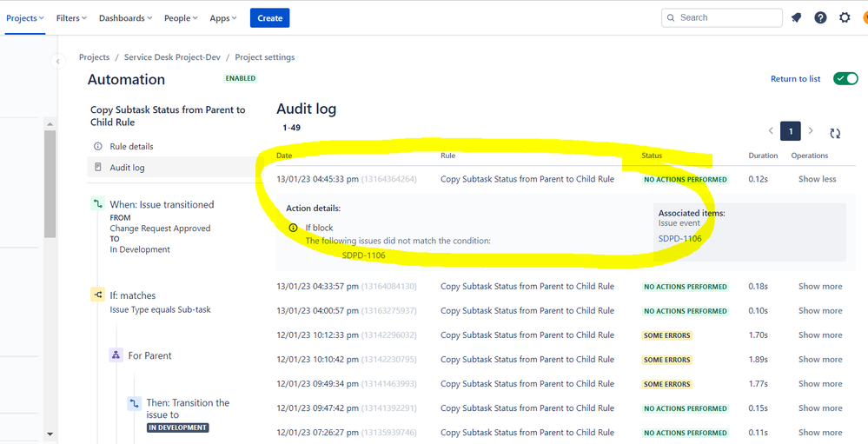Click NO ACTIONS PERFORMED status for 04:33:57 pm
The width and height of the screenshot is (868, 444).
(x=686, y=287)
